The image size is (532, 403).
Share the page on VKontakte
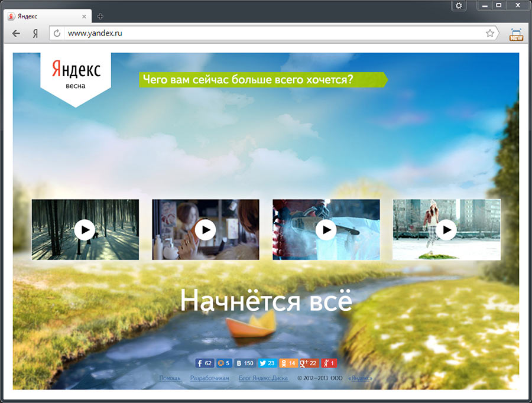(244, 363)
